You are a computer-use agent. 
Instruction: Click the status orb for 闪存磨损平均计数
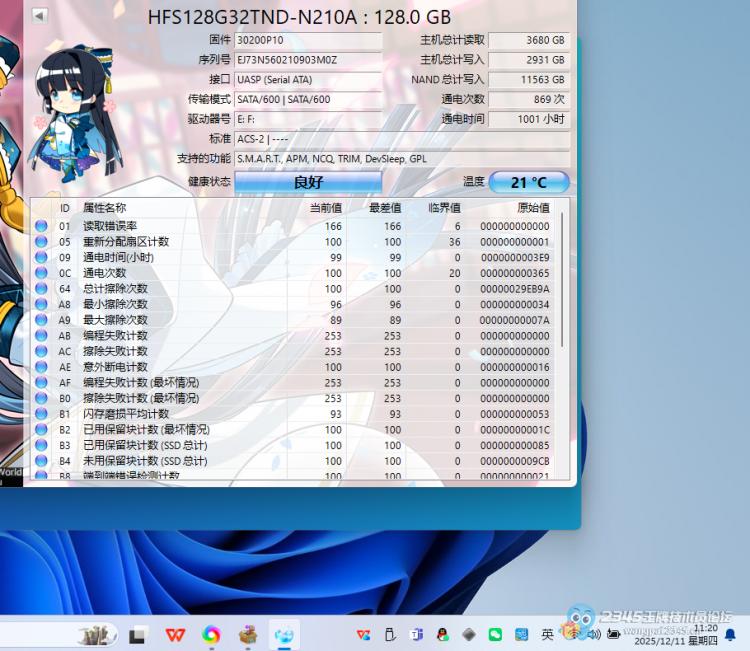click(x=41, y=414)
